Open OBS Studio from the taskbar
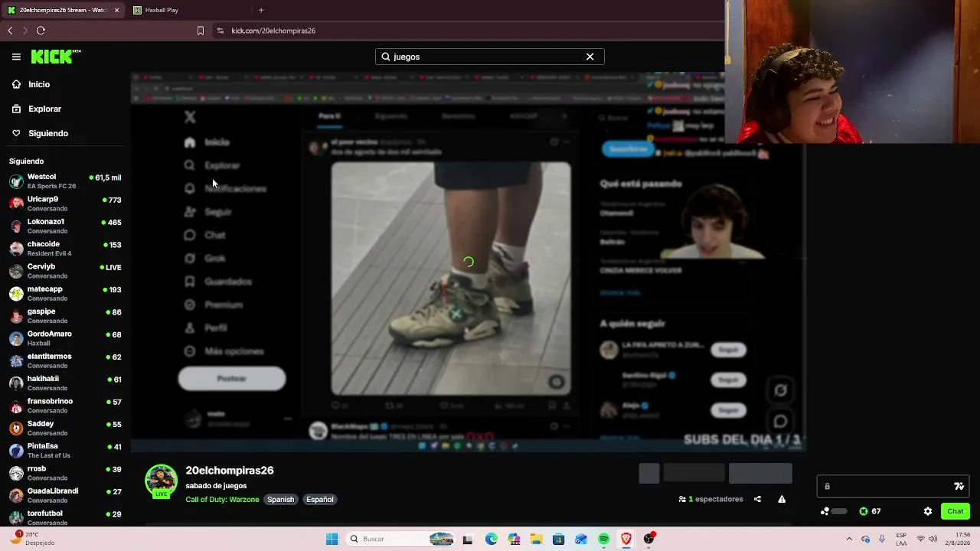 [649, 539]
